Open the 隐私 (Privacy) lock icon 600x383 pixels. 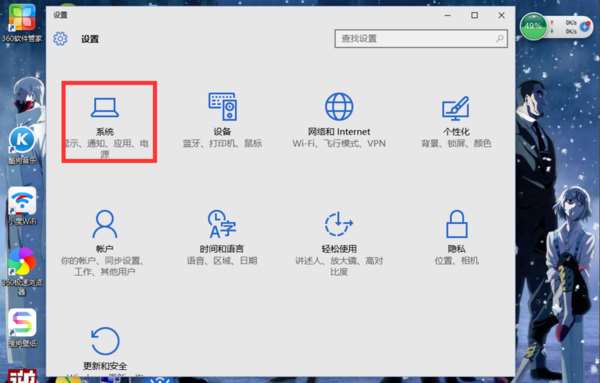click(x=457, y=224)
